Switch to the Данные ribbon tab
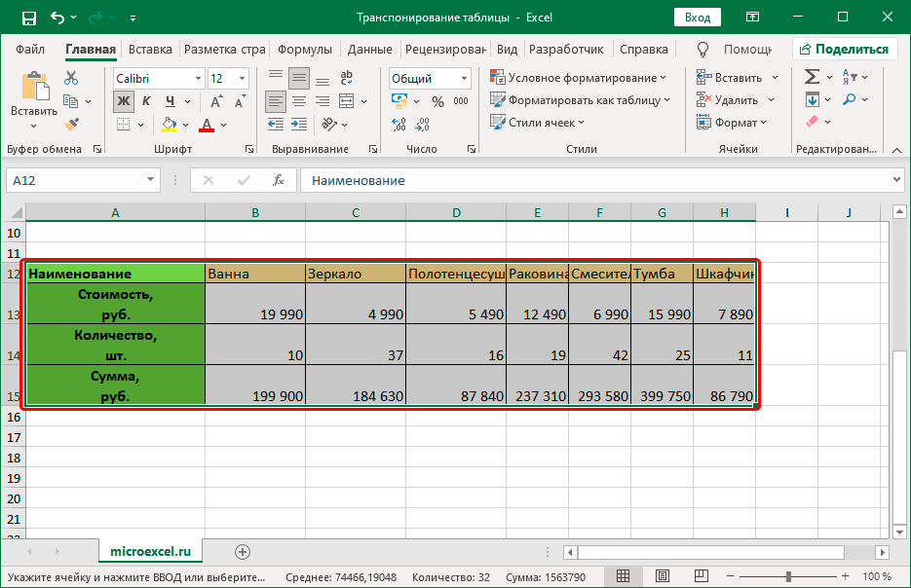The width and height of the screenshot is (911, 588). point(369,50)
